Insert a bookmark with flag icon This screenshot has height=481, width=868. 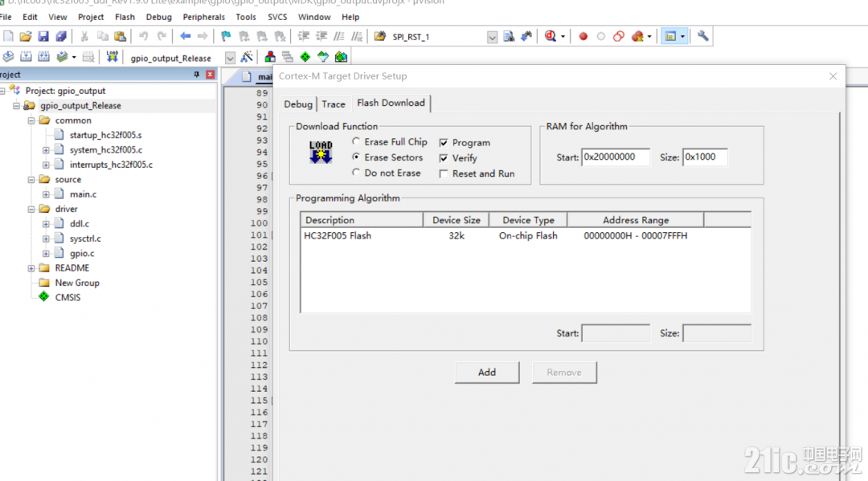(x=226, y=36)
